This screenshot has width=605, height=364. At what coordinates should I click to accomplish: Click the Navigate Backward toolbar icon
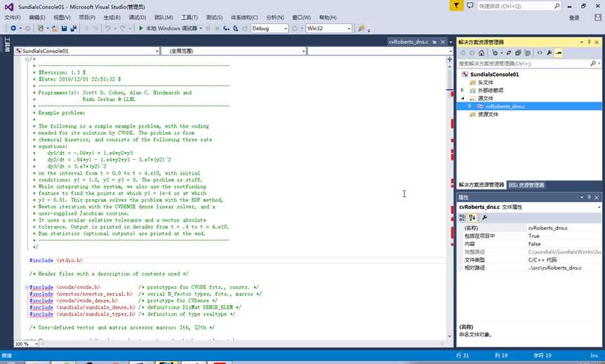point(13,28)
